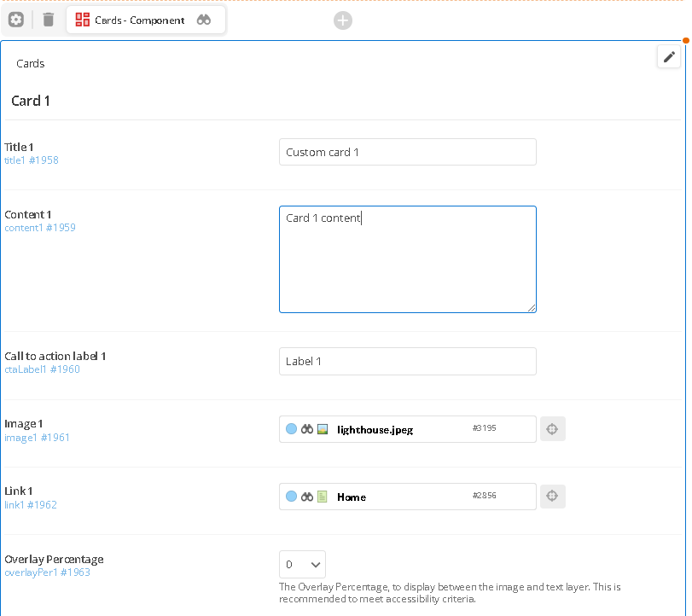Viewport: 692px width, 616px height.
Task: Focus the Title 1 text input
Action: pyautogui.click(x=408, y=152)
